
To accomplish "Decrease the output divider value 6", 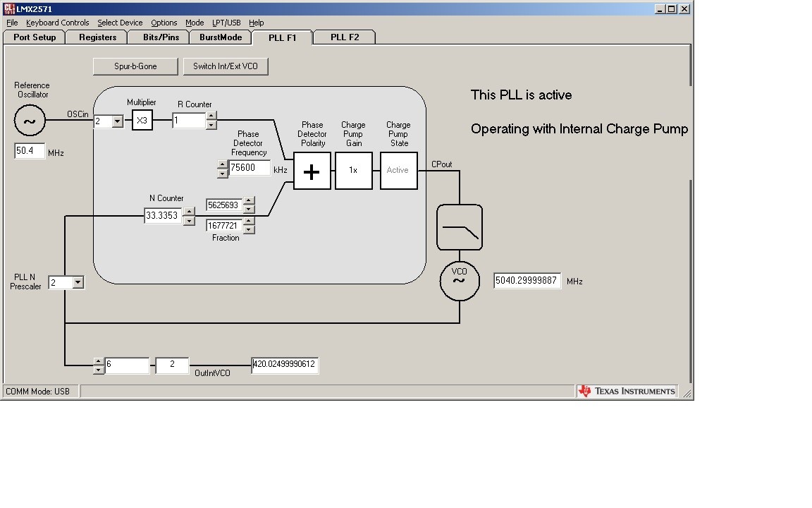I will click(99, 370).
